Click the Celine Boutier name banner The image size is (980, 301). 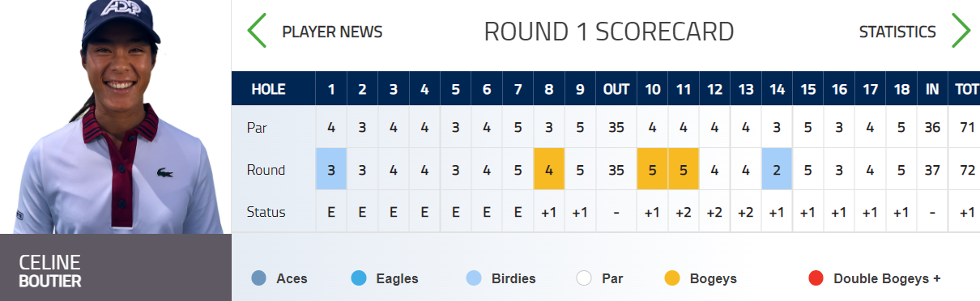point(115,268)
